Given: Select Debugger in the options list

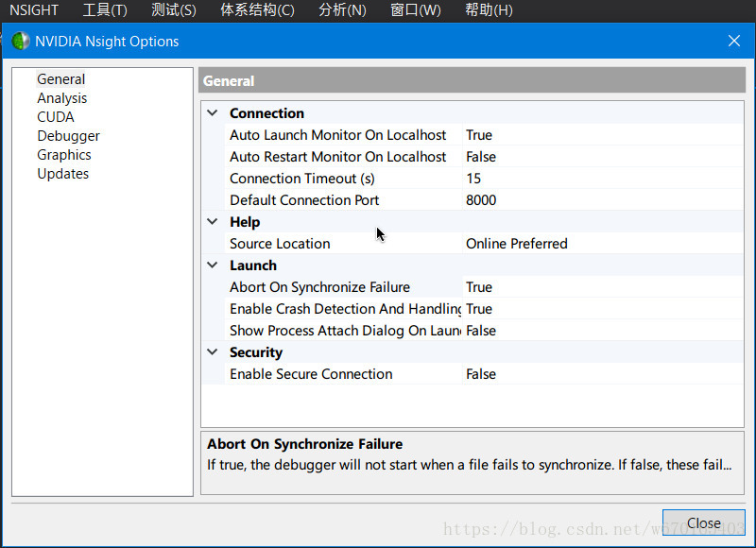Looking at the screenshot, I should pos(68,136).
